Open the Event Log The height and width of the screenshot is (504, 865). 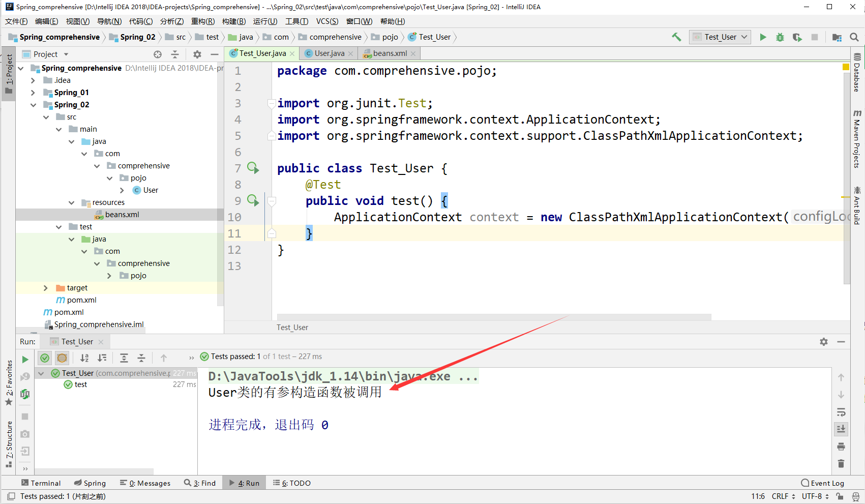pos(822,483)
